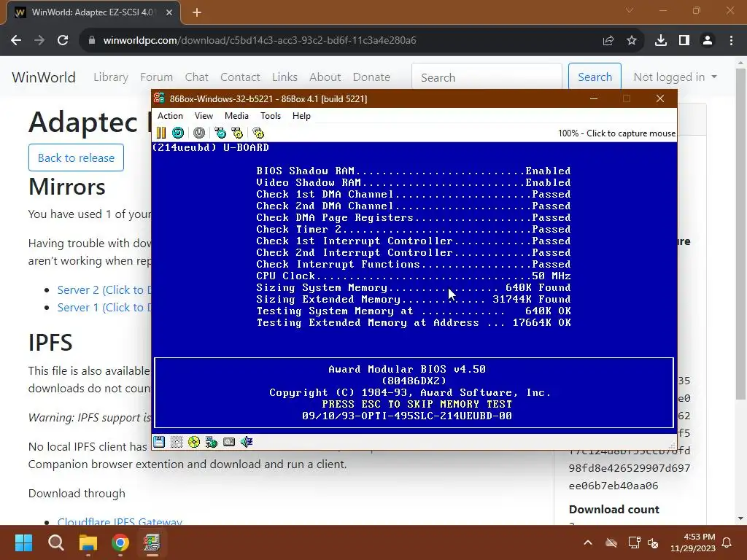
Task: Click the dotted-square status bar icon
Action: pyautogui.click(x=177, y=442)
